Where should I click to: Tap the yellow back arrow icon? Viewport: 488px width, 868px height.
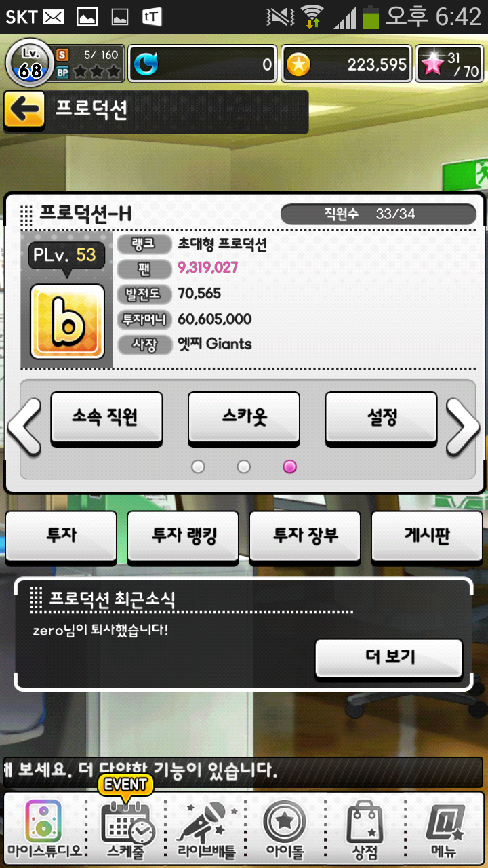[x=24, y=111]
